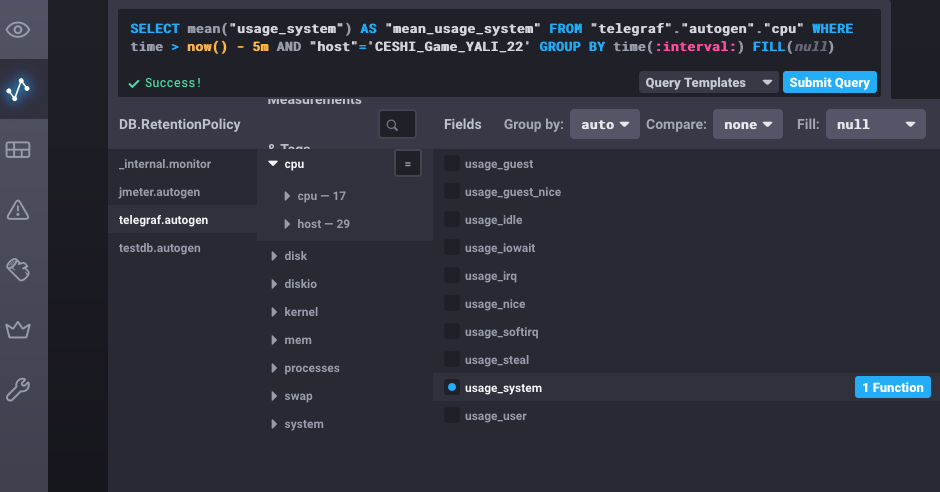Image resolution: width=940 pixels, height=492 pixels.
Task: Toggle the usage_softirq field checkbox
Action: click(x=451, y=331)
